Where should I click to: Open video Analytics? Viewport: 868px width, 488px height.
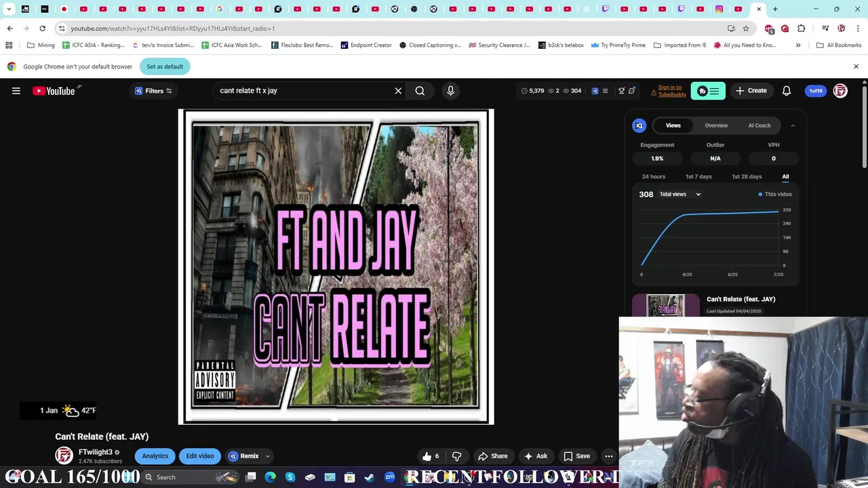tap(155, 456)
